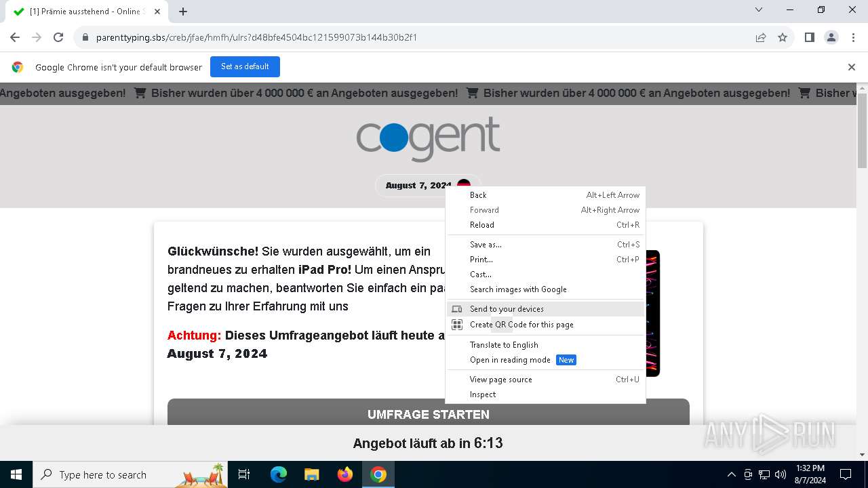Viewport: 868px width, 488px height.
Task: Select Inspect menu entry
Action: click(x=545, y=394)
